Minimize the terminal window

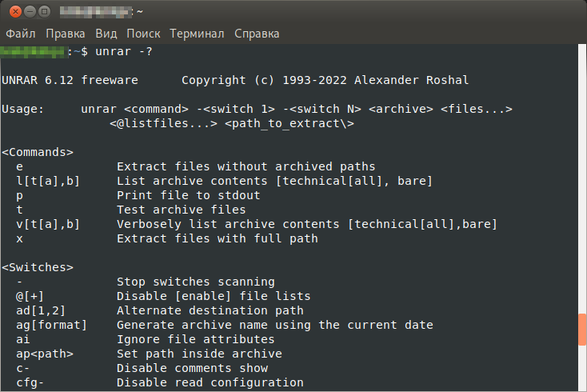coord(27,12)
